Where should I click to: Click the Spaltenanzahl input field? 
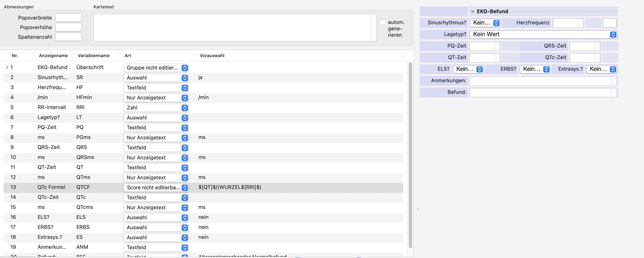pyautogui.click(x=68, y=37)
